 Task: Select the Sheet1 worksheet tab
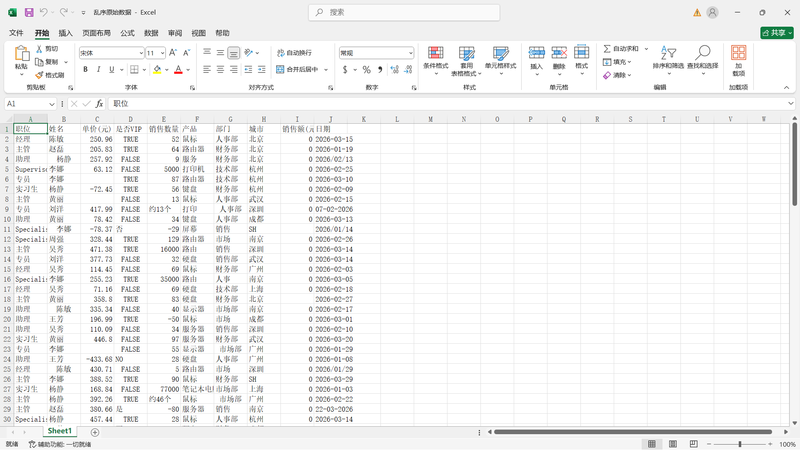coord(60,431)
